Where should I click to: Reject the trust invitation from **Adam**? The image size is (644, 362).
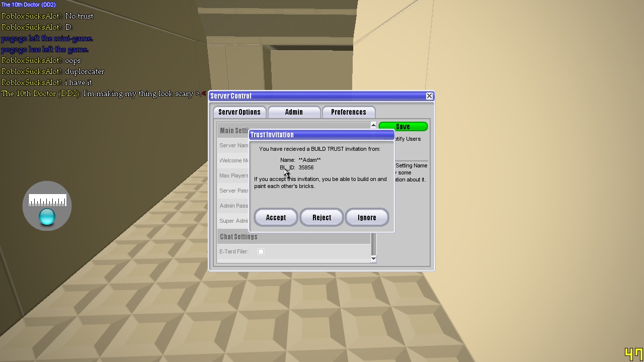321,218
